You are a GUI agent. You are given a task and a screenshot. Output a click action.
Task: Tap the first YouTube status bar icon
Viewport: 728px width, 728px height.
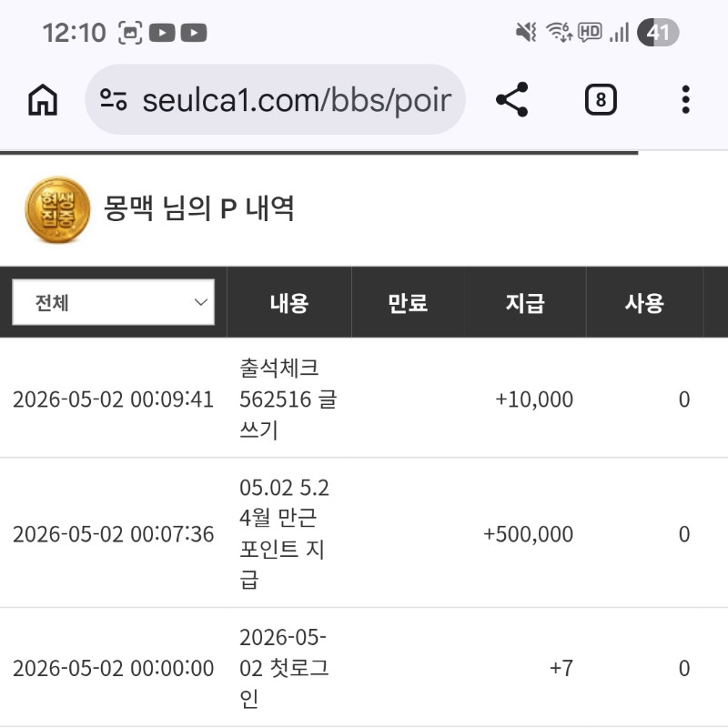point(162,33)
